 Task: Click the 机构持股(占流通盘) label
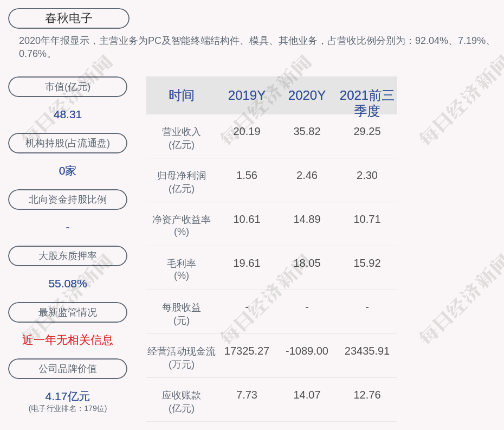click(x=68, y=143)
